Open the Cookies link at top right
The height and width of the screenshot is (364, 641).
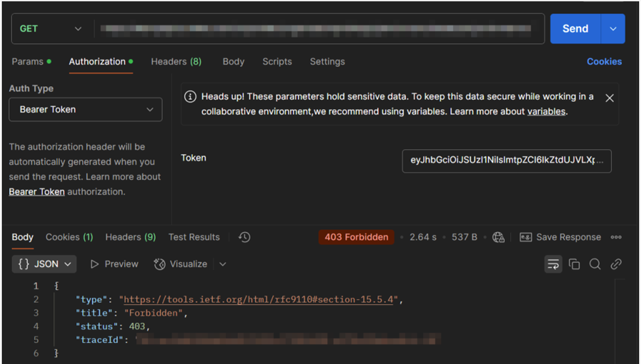click(x=604, y=62)
